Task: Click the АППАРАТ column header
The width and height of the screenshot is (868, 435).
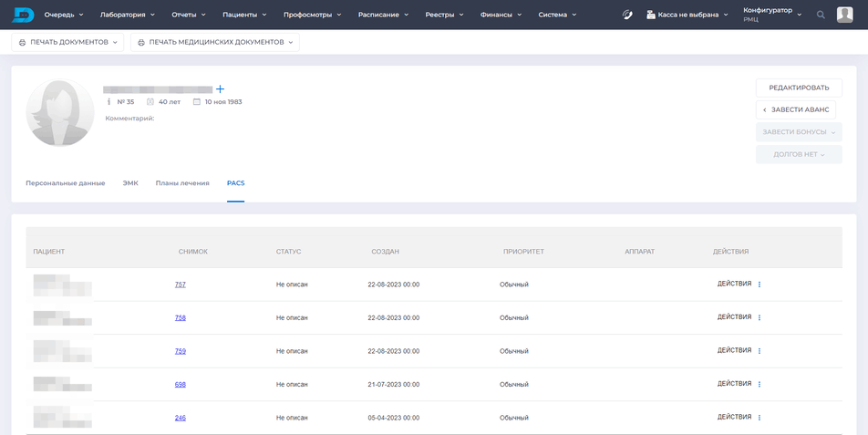Action: point(639,252)
